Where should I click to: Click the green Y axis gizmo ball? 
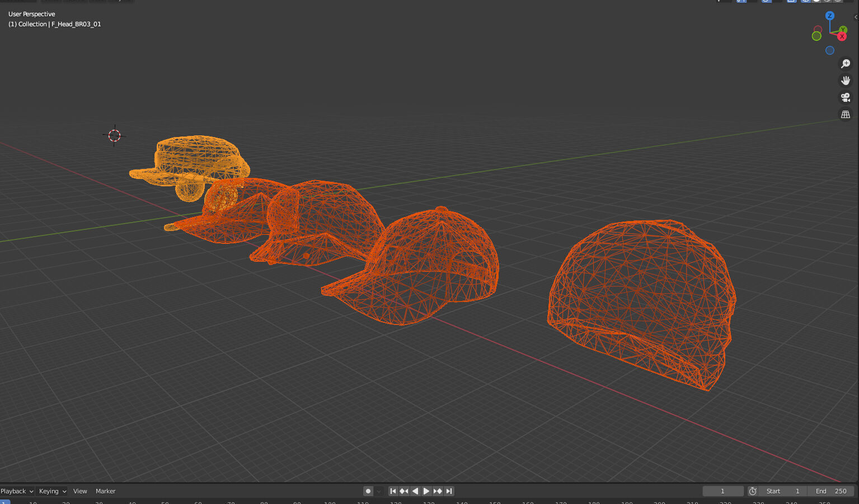(x=843, y=30)
